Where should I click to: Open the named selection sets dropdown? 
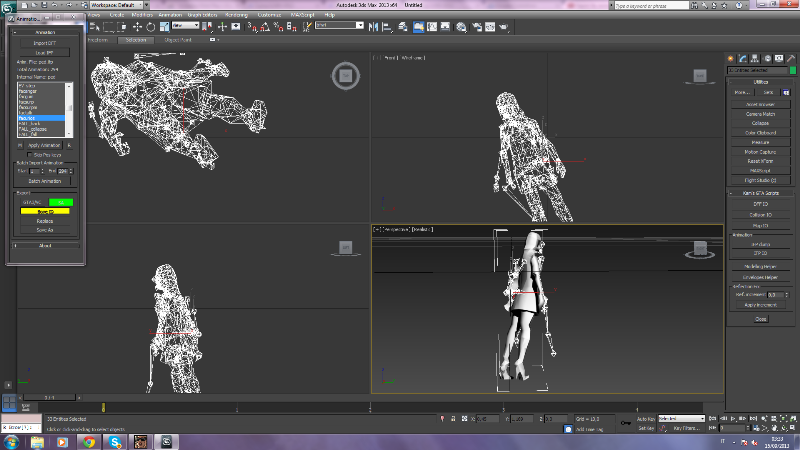(339, 25)
